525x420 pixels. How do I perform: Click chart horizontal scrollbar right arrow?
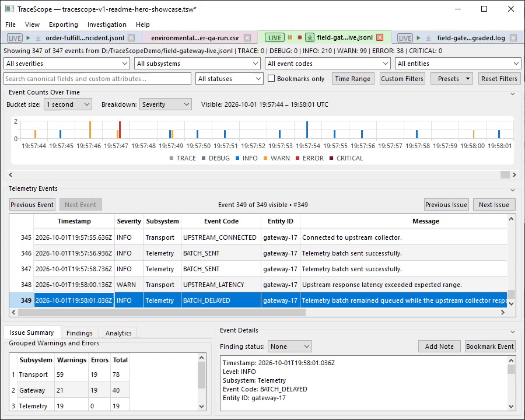pos(514,174)
